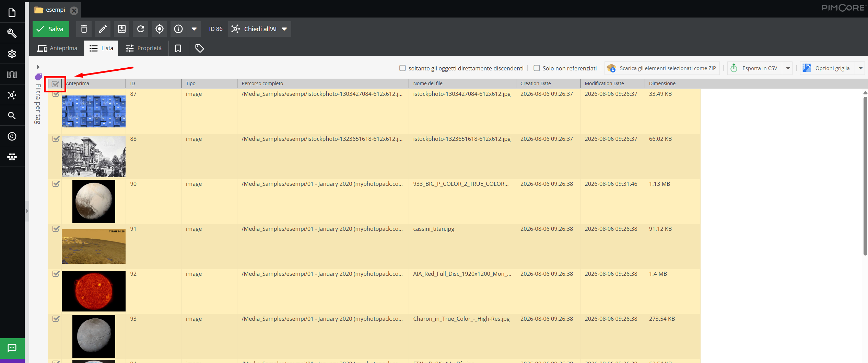The image size is (868, 363).
Task: Close the esempi tab
Action: pos(74,11)
